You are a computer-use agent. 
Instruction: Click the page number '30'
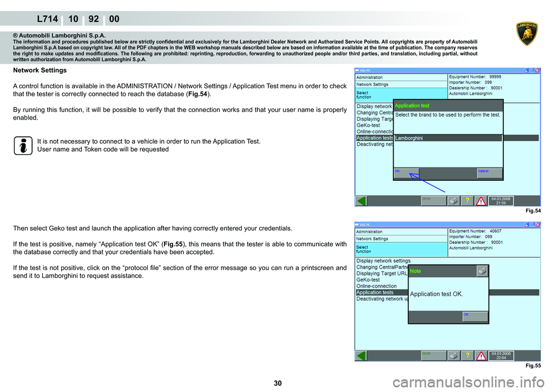click(278, 383)
